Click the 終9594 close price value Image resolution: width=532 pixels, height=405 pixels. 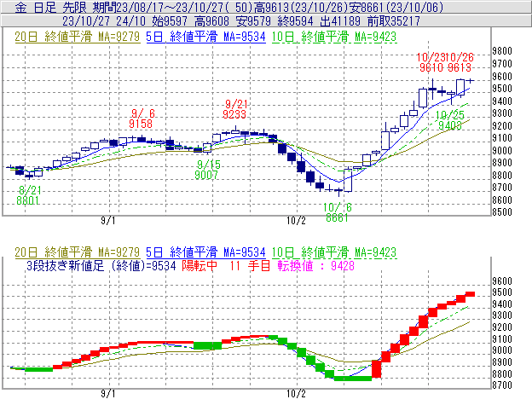click(x=295, y=21)
